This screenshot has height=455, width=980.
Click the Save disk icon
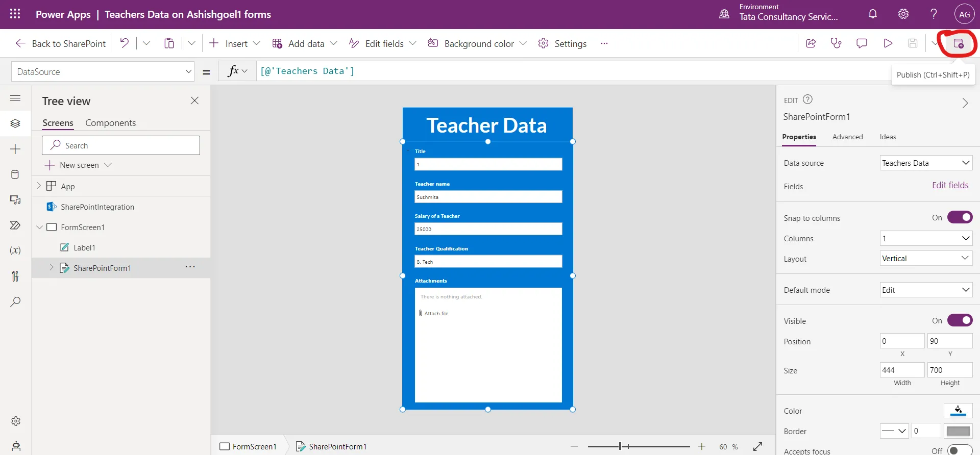[x=913, y=43]
